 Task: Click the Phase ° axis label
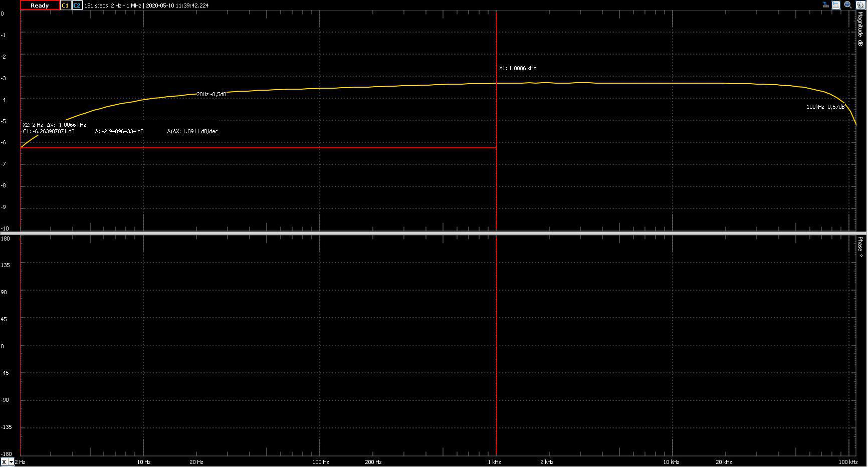pos(860,247)
